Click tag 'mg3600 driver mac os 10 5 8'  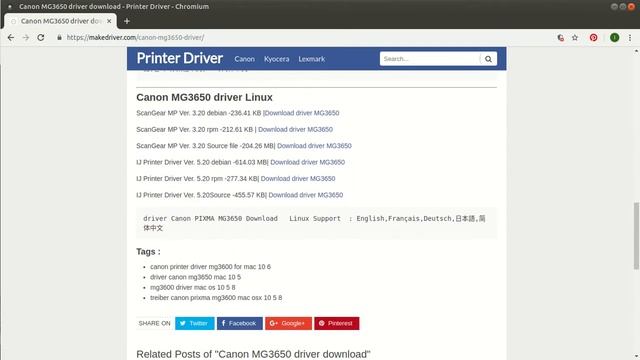coord(193,287)
